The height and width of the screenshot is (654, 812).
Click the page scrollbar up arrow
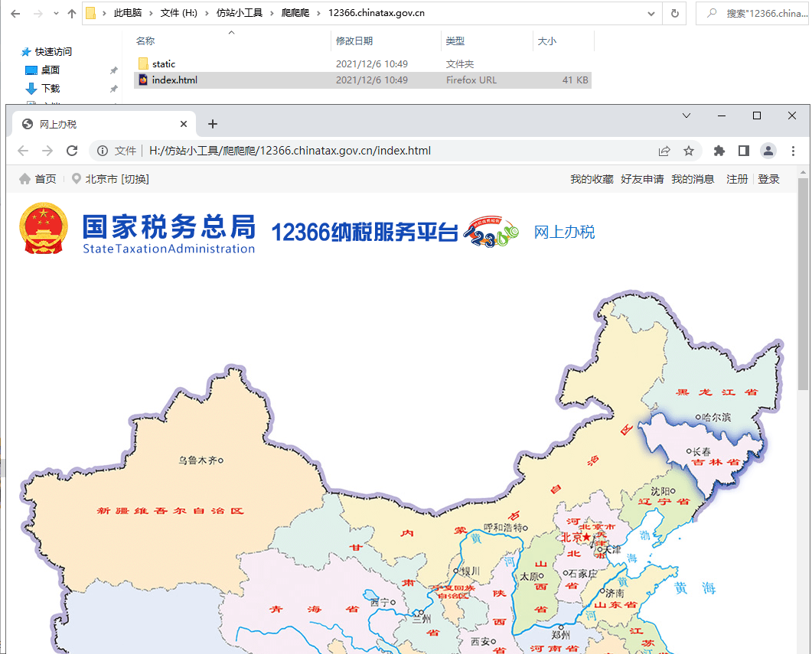click(803, 172)
